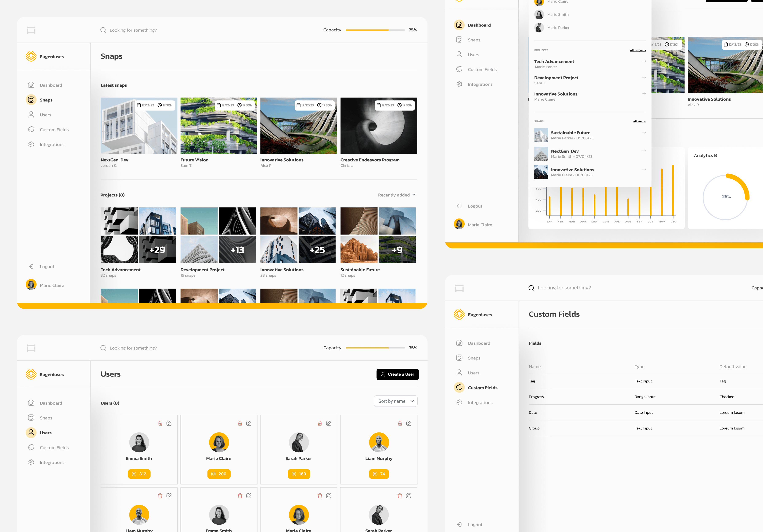Select Snaps menu item in Snaps window sidebar
Image resolution: width=763 pixels, height=532 pixels.
(39, 100)
